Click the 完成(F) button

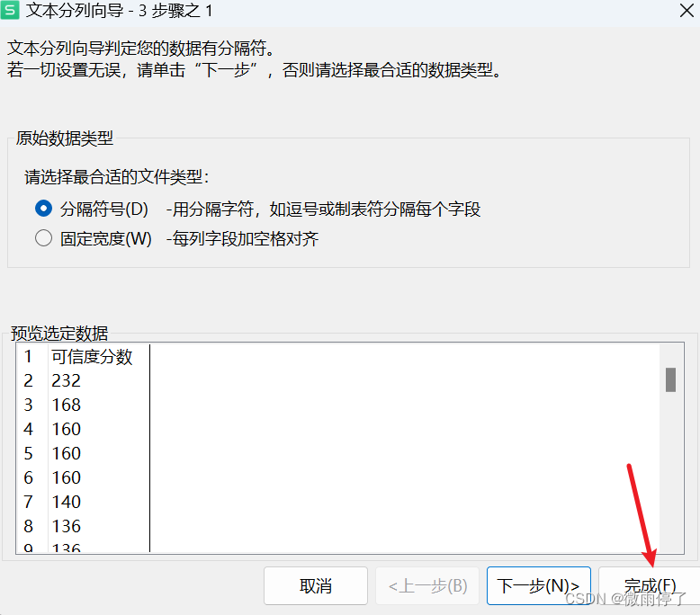pos(650,585)
